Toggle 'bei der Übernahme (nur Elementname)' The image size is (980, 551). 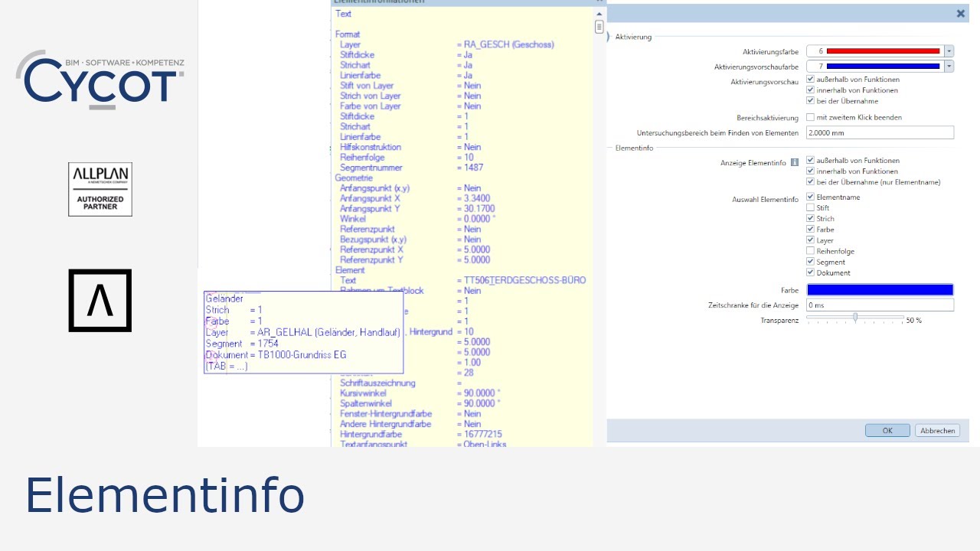tap(810, 181)
